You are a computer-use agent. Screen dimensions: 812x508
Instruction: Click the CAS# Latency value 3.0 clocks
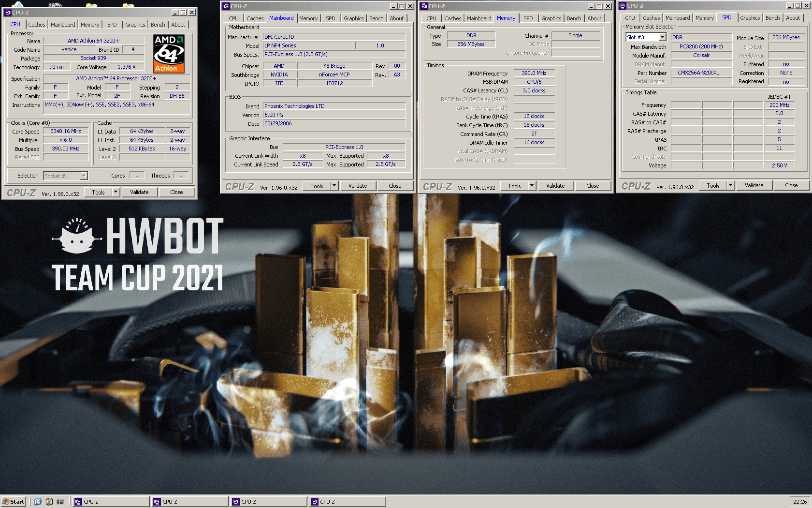(x=534, y=90)
